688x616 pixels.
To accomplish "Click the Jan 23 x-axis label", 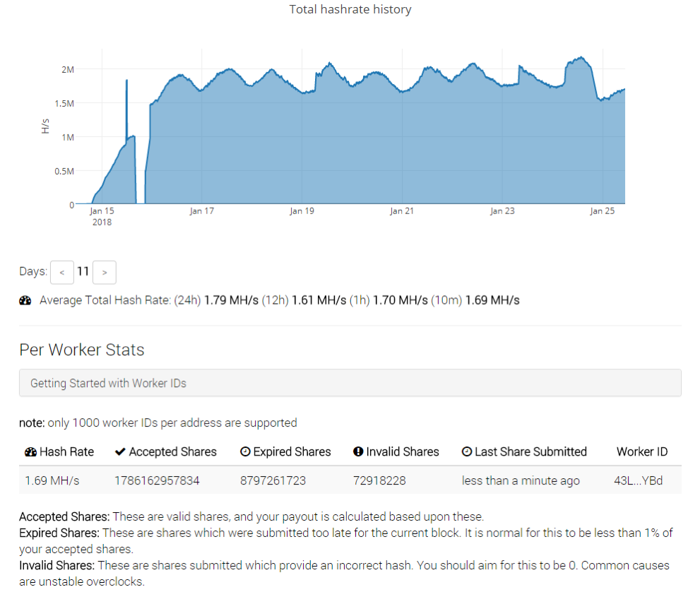I will (502, 211).
